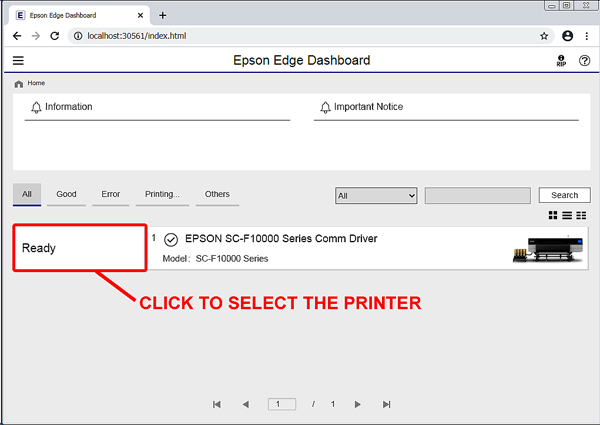Image resolution: width=600 pixels, height=425 pixels.
Task: Open the All filter dropdown
Action: (x=376, y=195)
